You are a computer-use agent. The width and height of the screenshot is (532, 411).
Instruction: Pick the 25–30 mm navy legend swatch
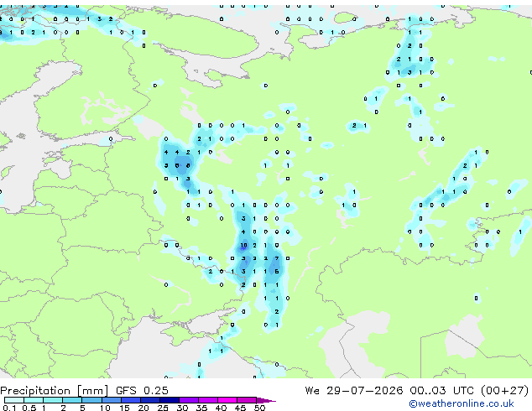coord(170,400)
